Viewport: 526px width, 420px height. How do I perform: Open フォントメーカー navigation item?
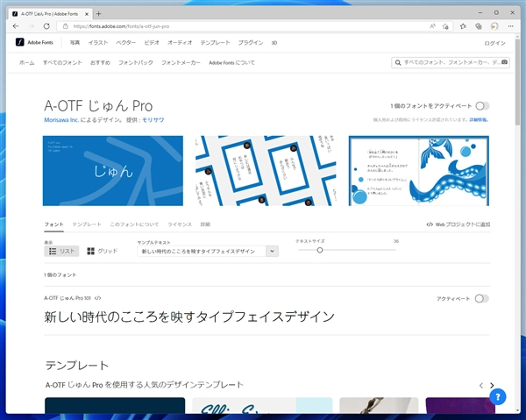tap(181, 63)
